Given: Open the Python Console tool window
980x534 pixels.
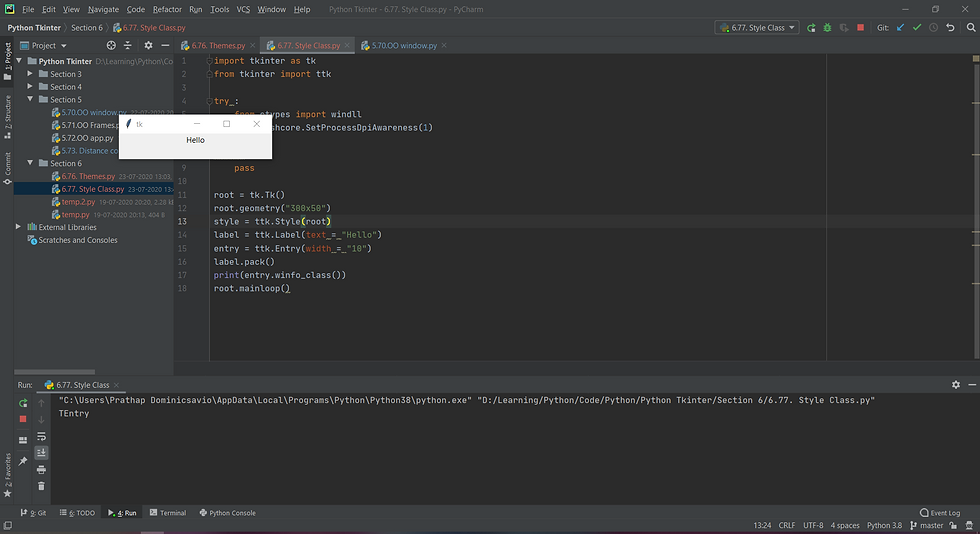Looking at the screenshot, I should pos(228,513).
